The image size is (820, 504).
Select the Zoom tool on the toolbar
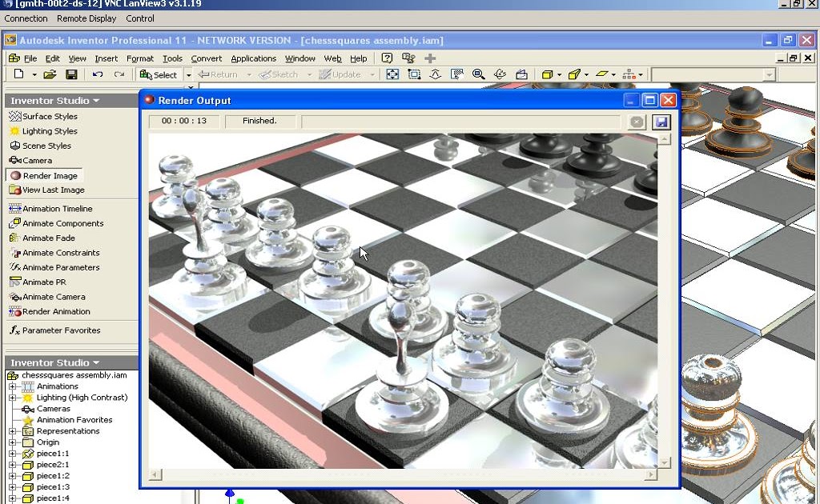tap(478, 74)
